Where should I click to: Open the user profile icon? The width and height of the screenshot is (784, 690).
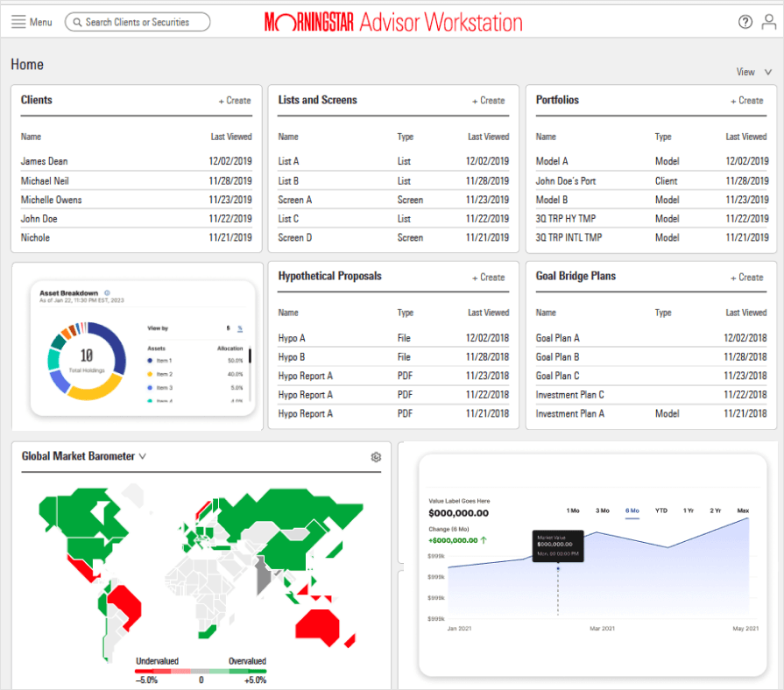pyautogui.click(x=768, y=22)
